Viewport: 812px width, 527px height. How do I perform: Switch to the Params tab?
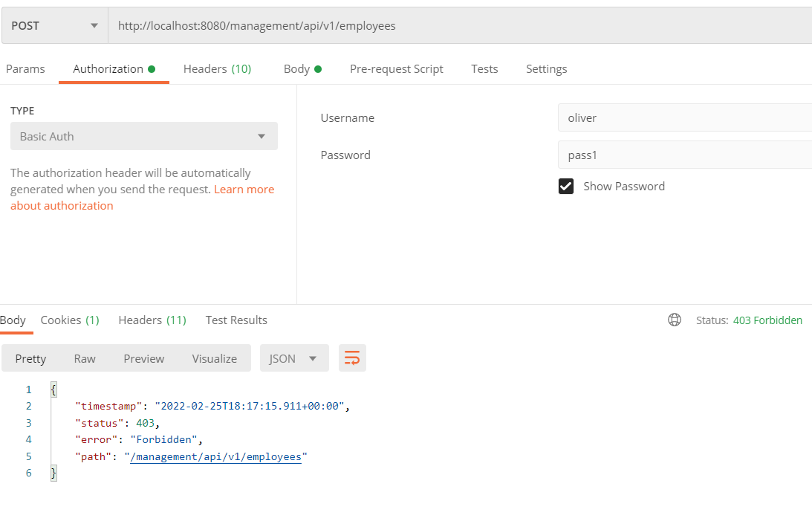pyautogui.click(x=25, y=69)
